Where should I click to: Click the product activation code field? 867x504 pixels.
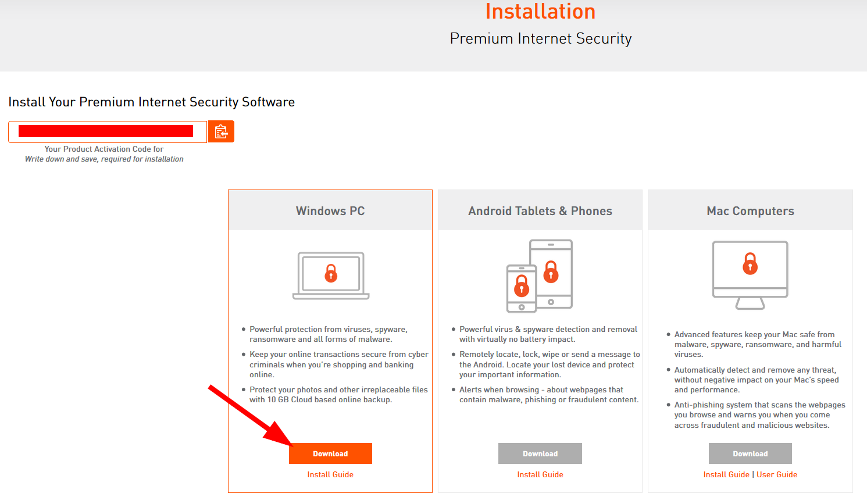[108, 131]
